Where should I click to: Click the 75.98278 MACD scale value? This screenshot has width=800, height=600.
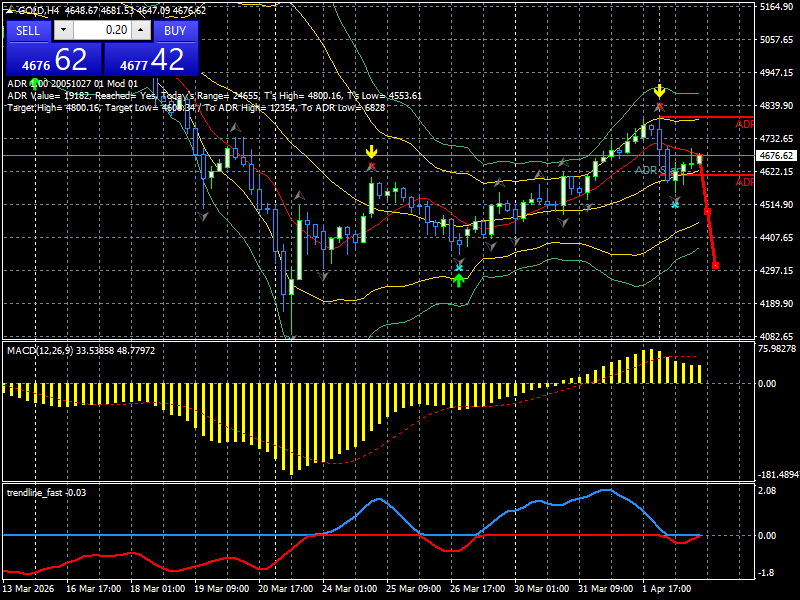click(x=777, y=348)
